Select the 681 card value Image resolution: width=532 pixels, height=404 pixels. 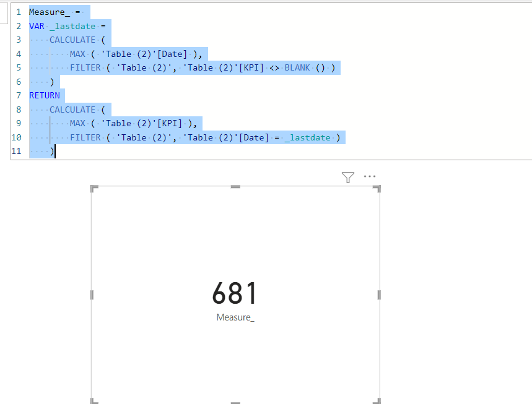[x=235, y=293]
